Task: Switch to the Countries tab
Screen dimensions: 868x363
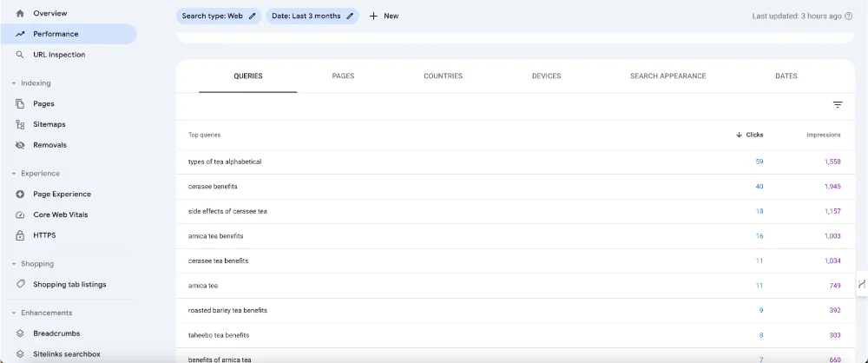Action: [443, 76]
